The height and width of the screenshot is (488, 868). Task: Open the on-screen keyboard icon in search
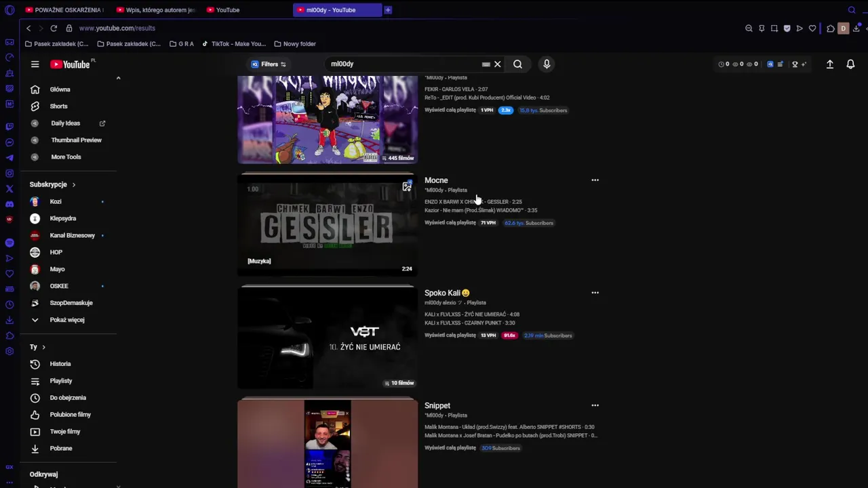(486, 64)
